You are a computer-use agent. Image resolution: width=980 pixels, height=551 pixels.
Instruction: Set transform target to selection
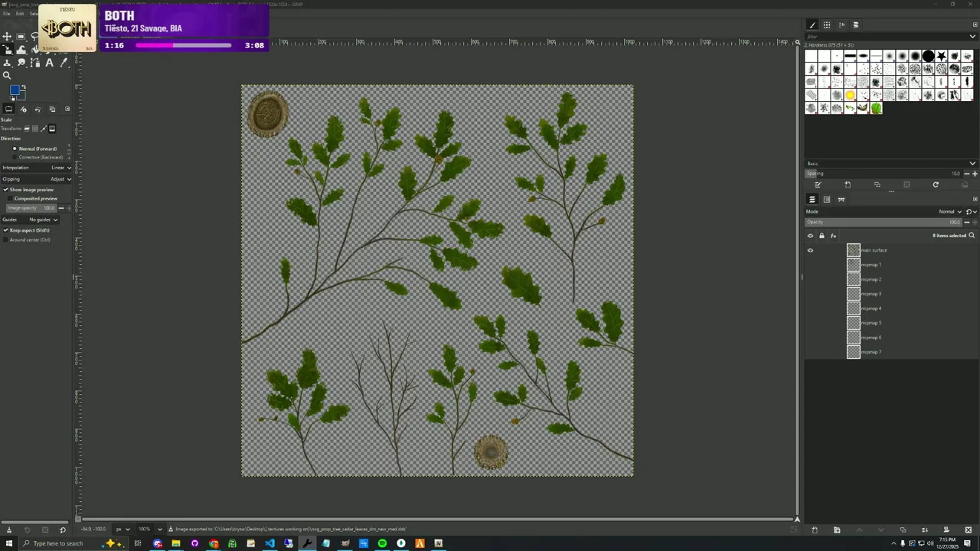[35, 129]
